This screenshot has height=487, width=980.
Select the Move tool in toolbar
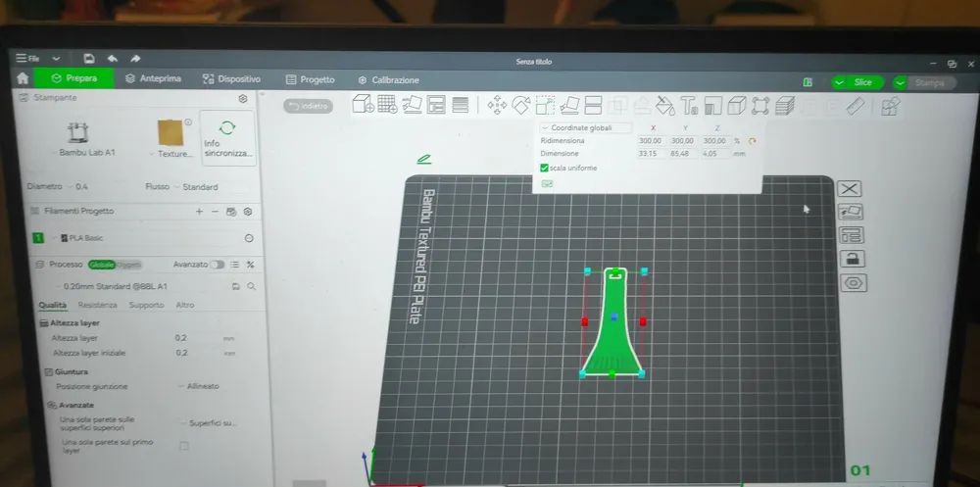(x=497, y=105)
